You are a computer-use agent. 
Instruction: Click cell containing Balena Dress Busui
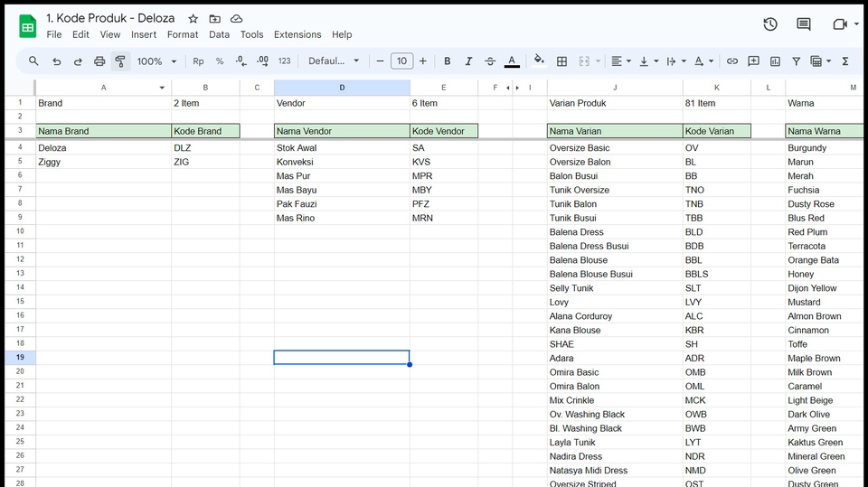click(615, 246)
